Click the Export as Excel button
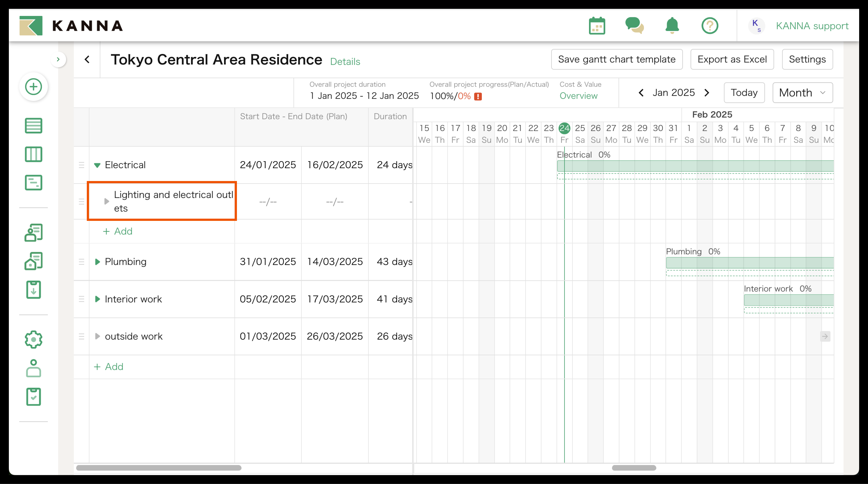 732,59
